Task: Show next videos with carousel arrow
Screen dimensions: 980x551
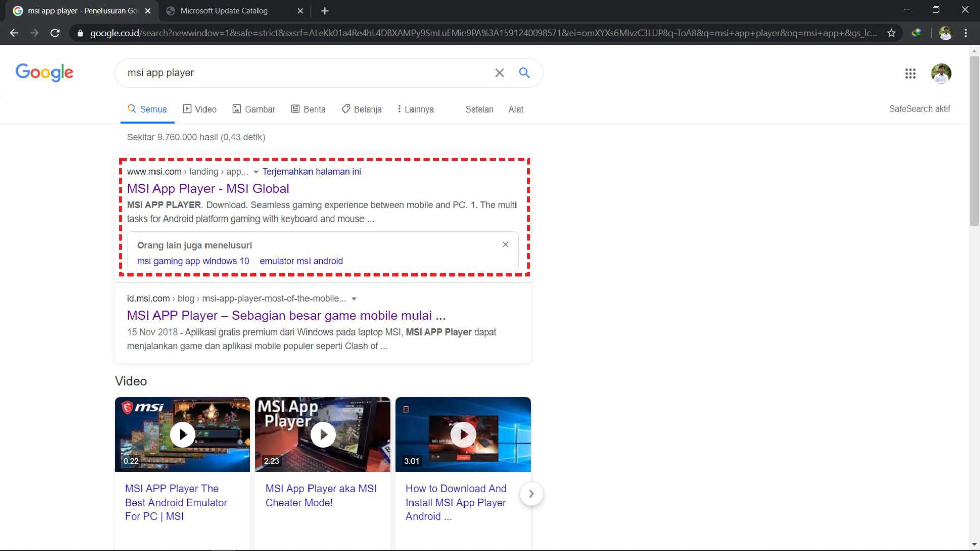Action: click(x=531, y=494)
